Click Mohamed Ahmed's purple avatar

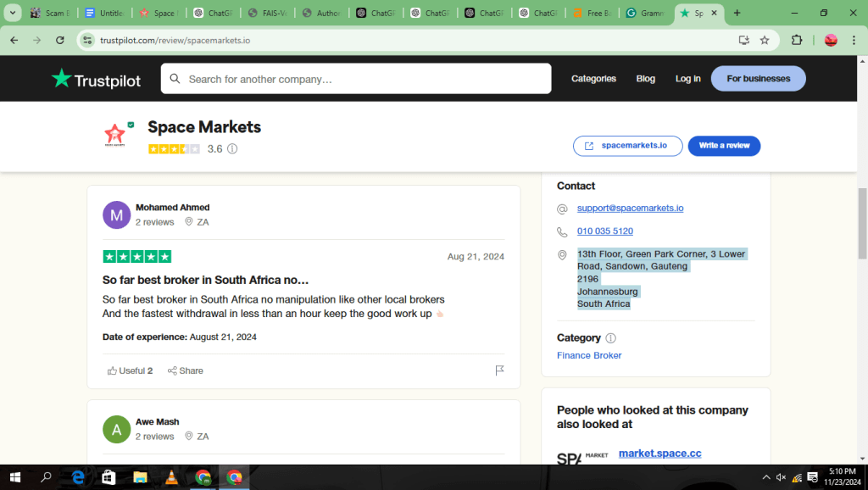coord(116,214)
